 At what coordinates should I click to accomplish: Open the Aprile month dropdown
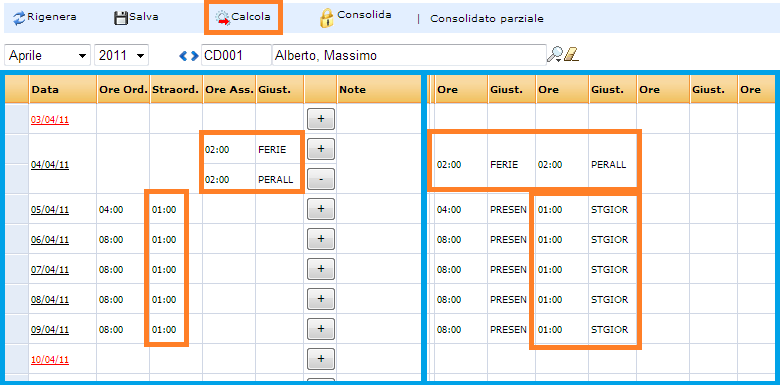point(47,55)
